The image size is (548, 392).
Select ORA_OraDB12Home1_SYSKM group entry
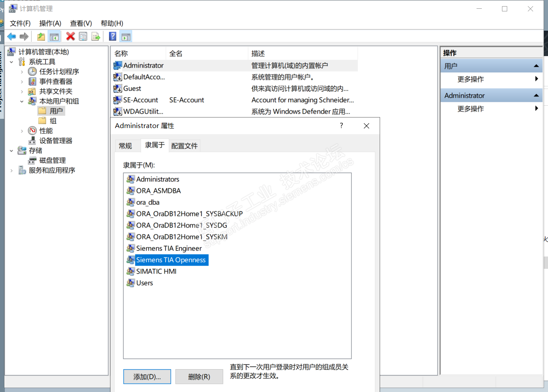[x=182, y=237]
